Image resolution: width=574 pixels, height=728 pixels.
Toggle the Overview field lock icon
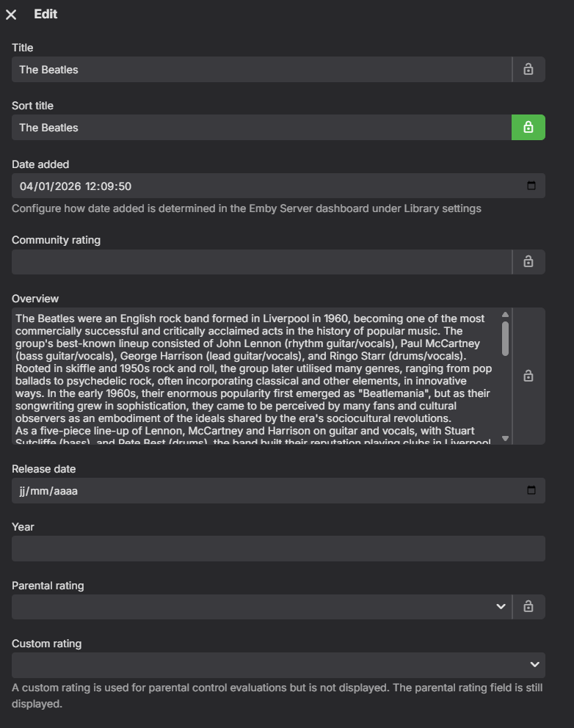click(528, 376)
